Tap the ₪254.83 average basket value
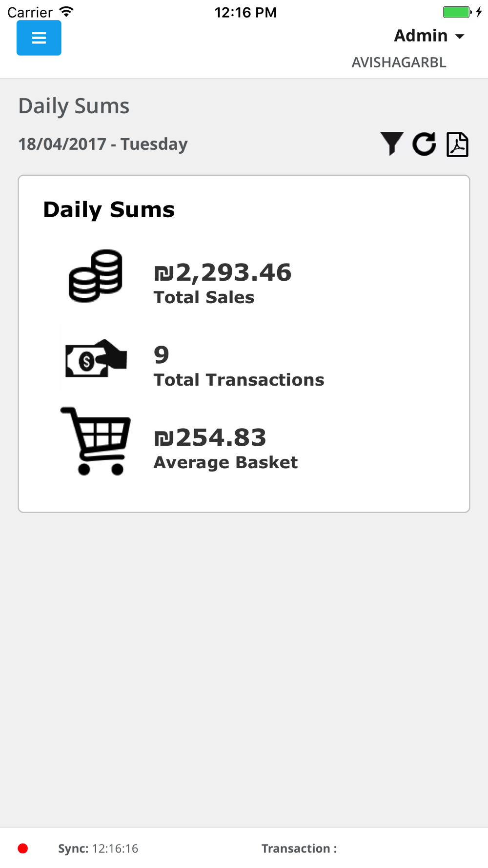The image size is (488, 868). click(x=210, y=437)
